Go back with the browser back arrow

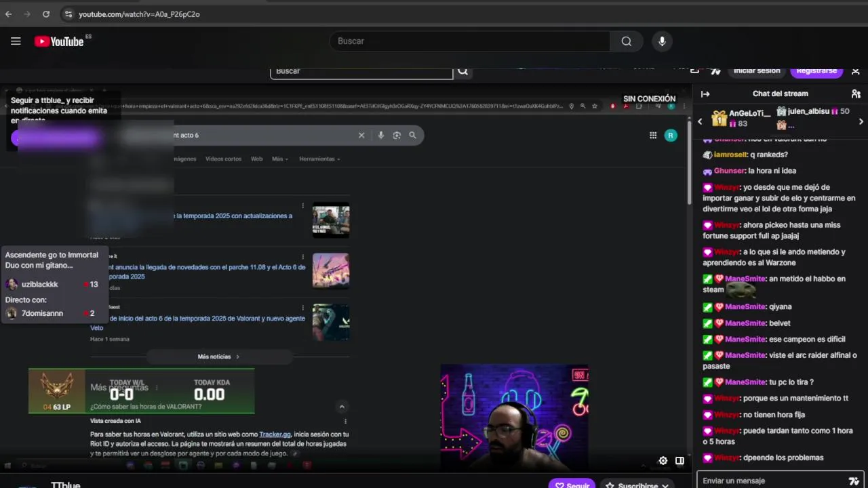(9, 14)
